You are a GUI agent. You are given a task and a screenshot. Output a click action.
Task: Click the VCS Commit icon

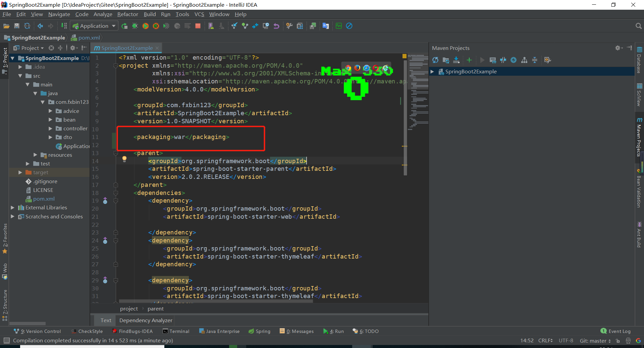point(245,26)
